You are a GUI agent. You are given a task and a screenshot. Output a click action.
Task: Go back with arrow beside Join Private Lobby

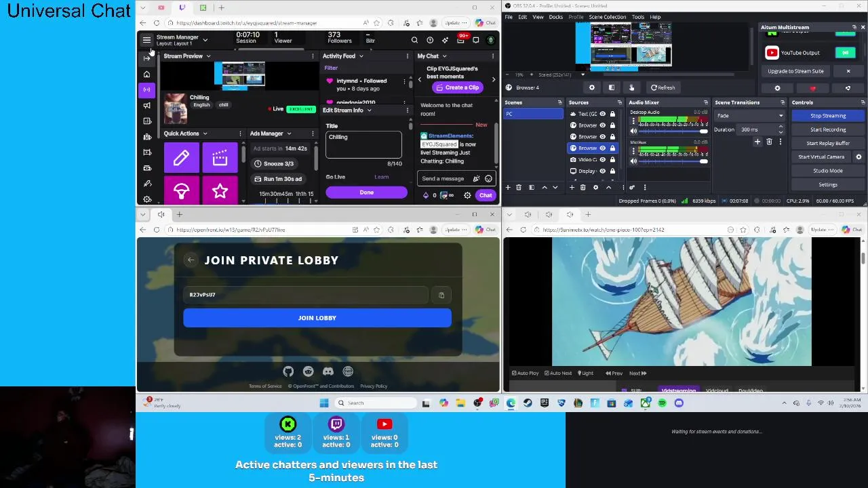click(x=191, y=260)
